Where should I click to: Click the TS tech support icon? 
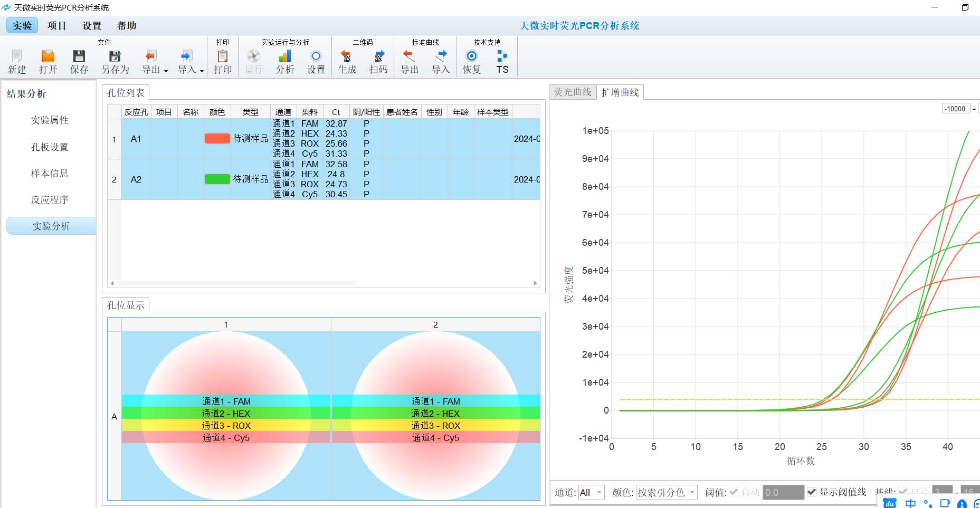tap(502, 56)
